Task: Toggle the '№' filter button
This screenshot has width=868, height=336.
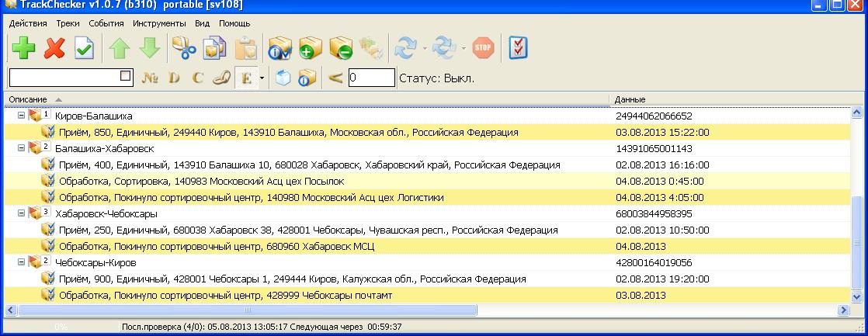Action: (x=151, y=78)
